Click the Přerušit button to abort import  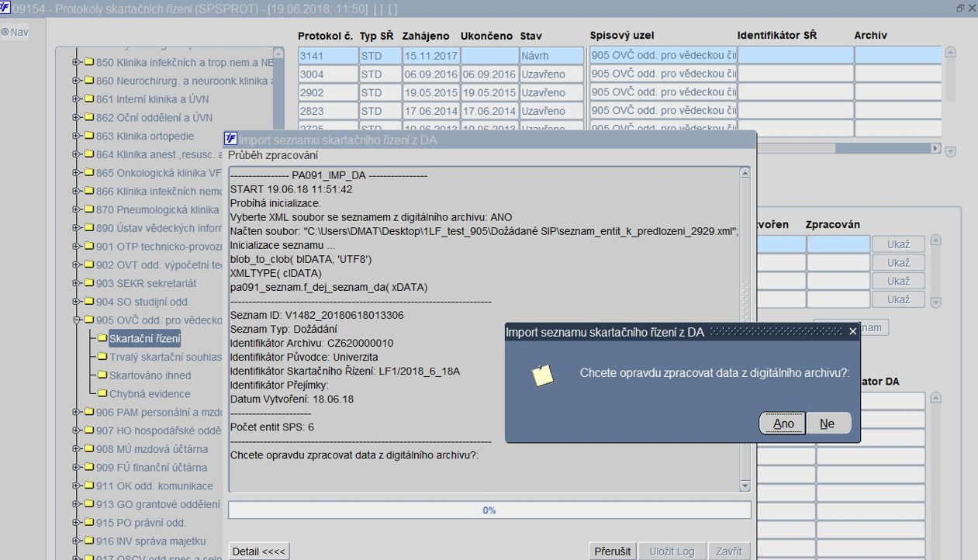coord(611,551)
